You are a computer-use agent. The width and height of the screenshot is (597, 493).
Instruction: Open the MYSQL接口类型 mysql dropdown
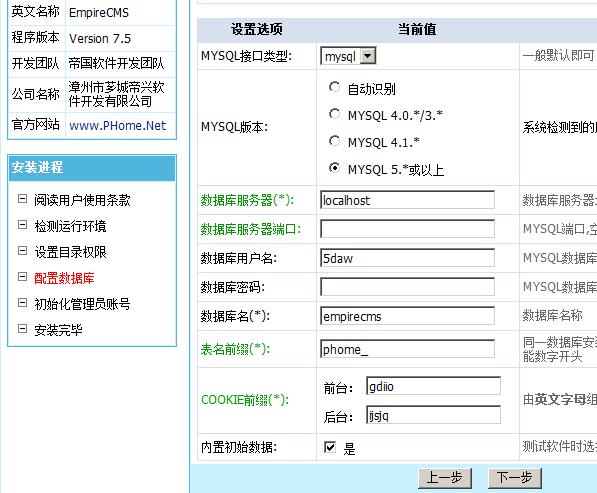point(348,56)
